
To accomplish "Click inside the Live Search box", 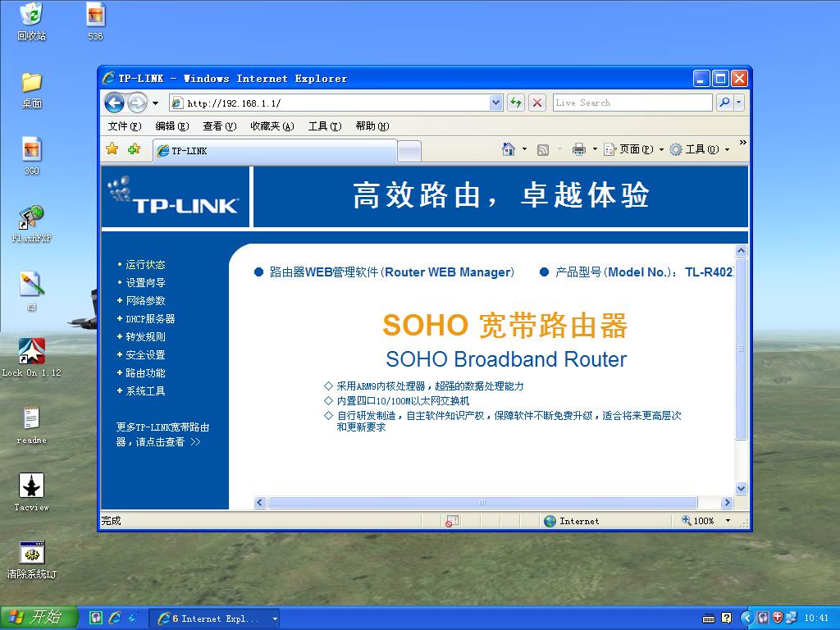I will click(632, 103).
